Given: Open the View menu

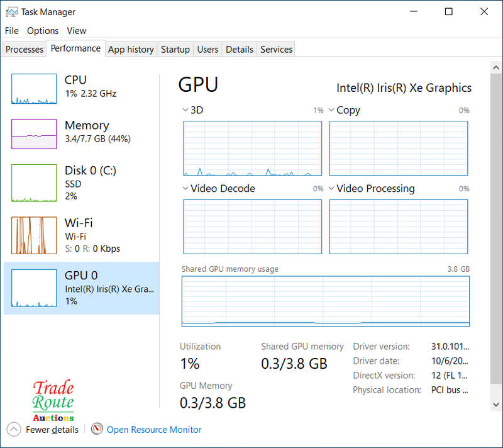Looking at the screenshot, I should click(x=76, y=31).
